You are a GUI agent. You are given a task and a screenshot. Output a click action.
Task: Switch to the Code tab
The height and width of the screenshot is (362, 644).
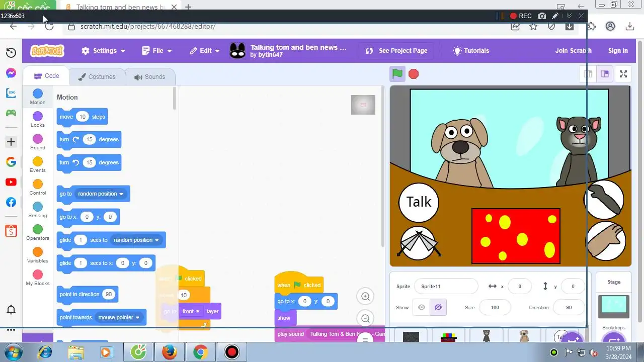[46, 76]
